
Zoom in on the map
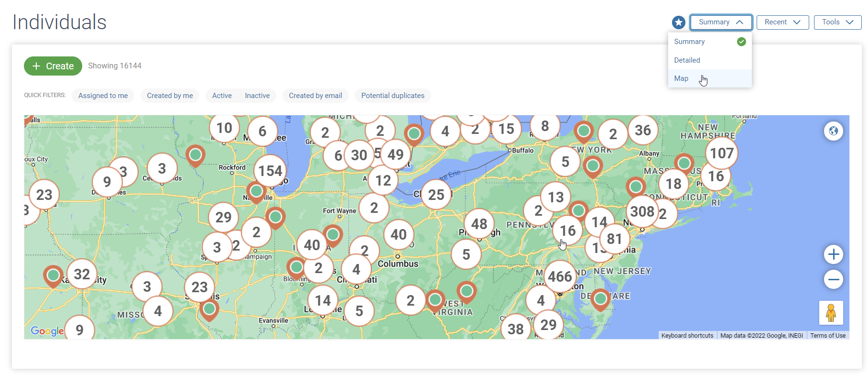coord(833,254)
